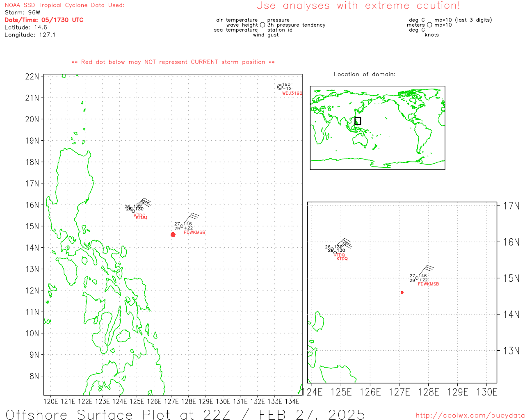This screenshot has height=420, width=525.
Task: Click the '190' pressure value near WDJ3192
Action: pos(286,84)
